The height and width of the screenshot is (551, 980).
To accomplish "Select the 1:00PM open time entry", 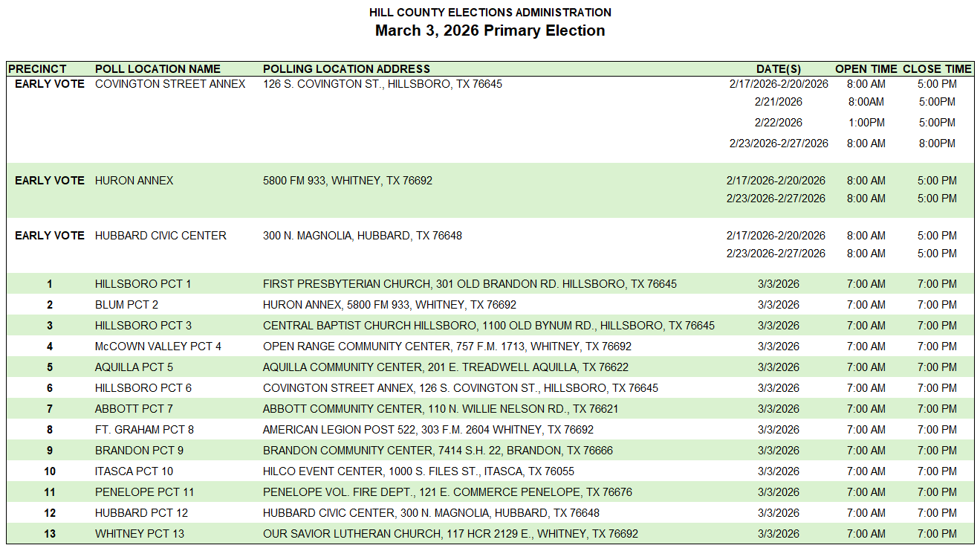I will click(866, 123).
